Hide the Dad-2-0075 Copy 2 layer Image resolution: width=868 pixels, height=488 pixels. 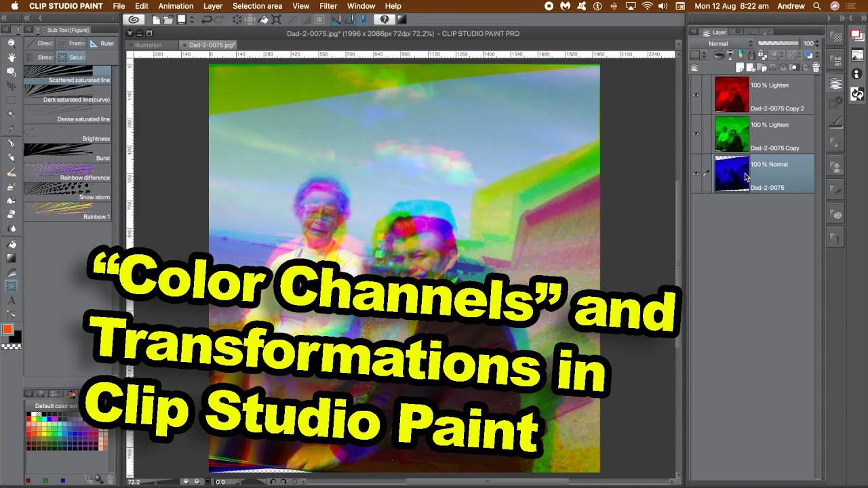pos(696,94)
